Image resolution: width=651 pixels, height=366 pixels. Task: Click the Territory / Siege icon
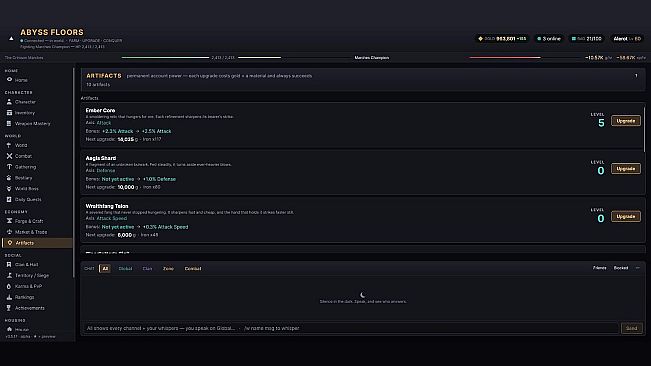coord(9,275)
